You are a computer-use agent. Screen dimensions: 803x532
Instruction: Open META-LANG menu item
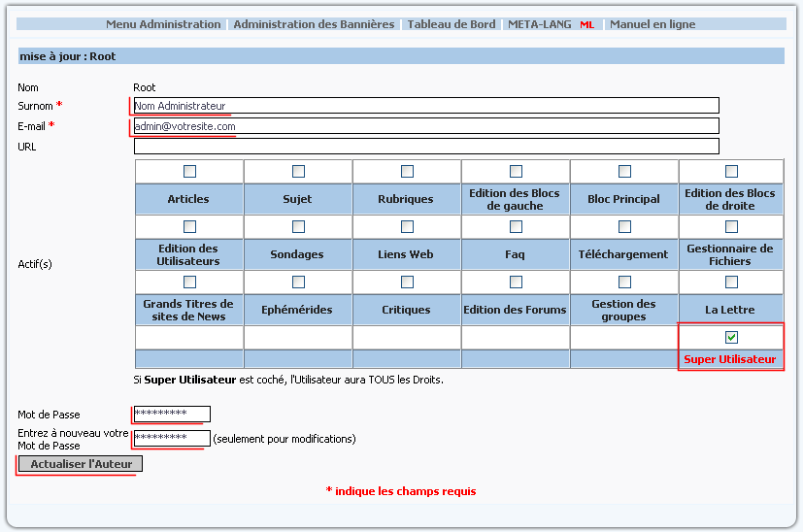pos(539,24)
